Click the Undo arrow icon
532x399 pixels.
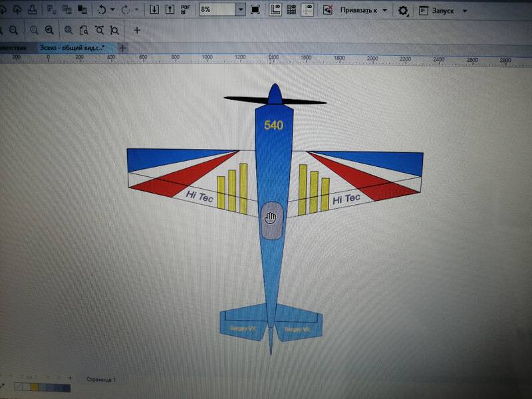coord(102,10)
